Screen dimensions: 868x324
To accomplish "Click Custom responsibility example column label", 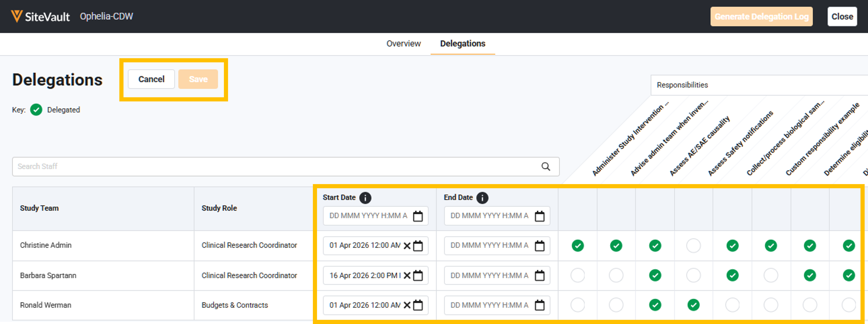I will (x=822, y=139).
